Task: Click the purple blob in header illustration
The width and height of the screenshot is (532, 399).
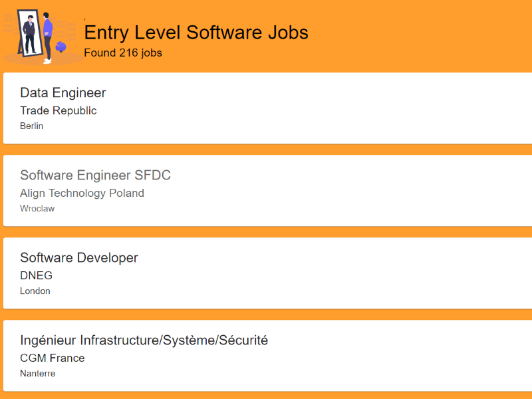Action: coord(61,47)
